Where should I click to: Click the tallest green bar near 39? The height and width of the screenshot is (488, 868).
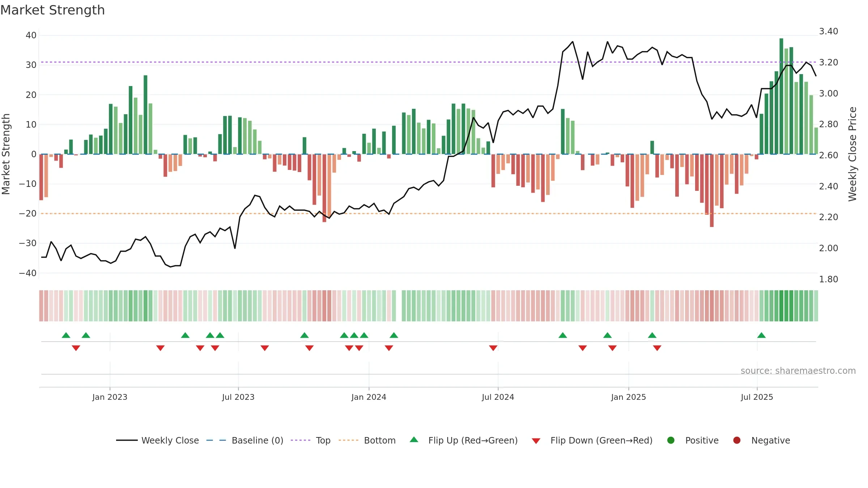pyautogui.click(x=781, y=96)
